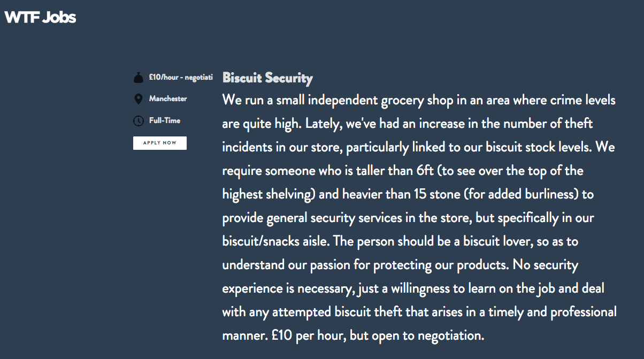Viewport: 644px width, 359px height.
Task: Click the line starting 'We run a small independent'
Action: (419, 101)
